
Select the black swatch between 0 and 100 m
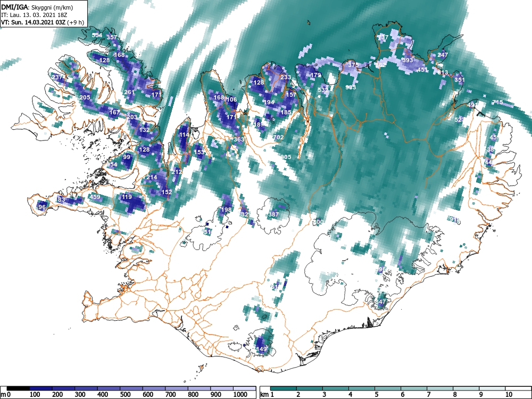pos(18,388)
